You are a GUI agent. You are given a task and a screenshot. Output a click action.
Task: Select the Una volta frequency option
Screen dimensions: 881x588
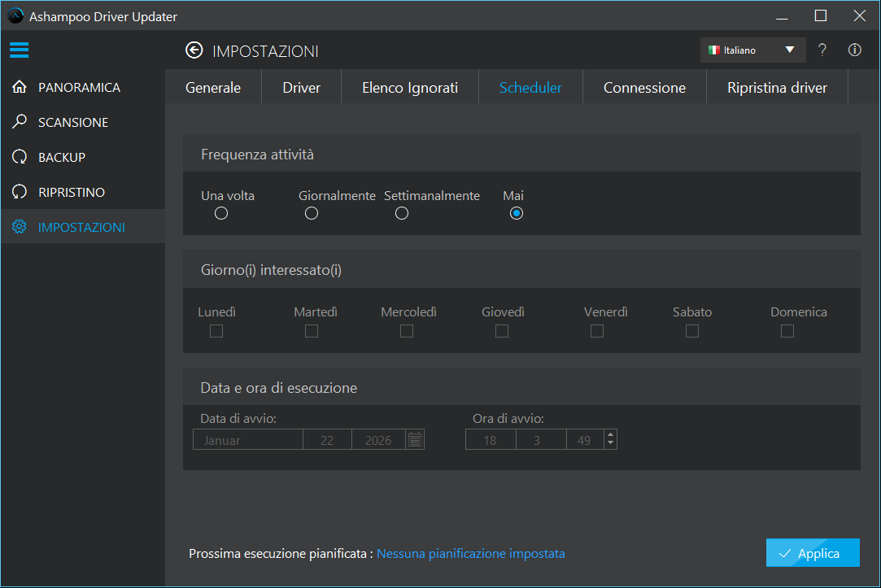(x=221, y=213)
